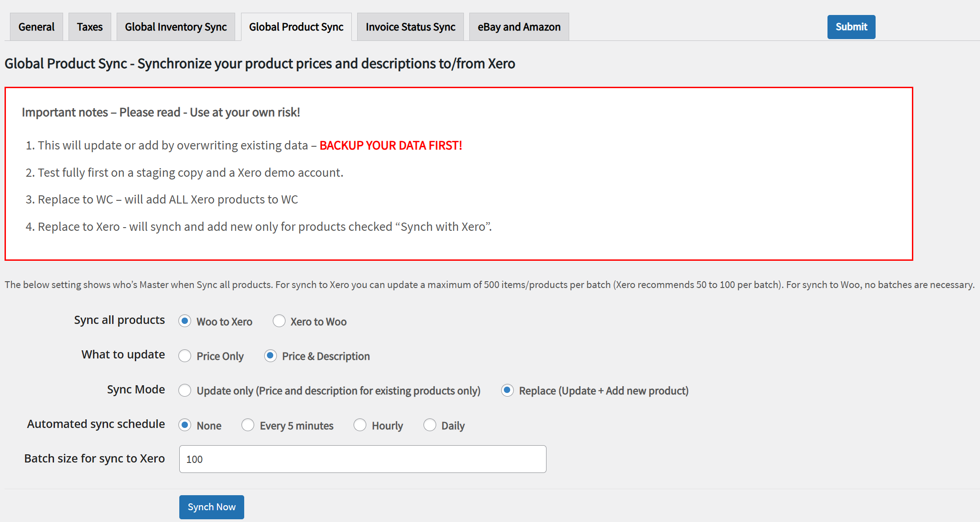
Task: Choose Xero to Woo sync direction
Action: pos(279,321)
